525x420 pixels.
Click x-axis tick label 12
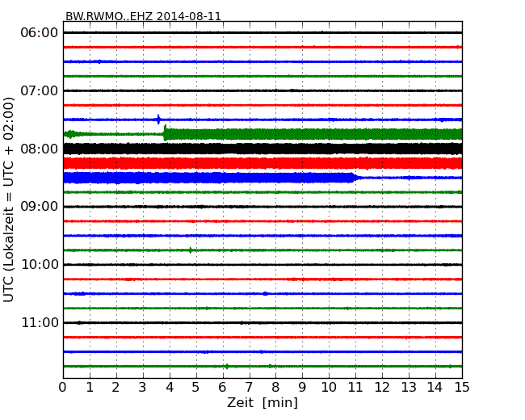[x=382, y=388]
